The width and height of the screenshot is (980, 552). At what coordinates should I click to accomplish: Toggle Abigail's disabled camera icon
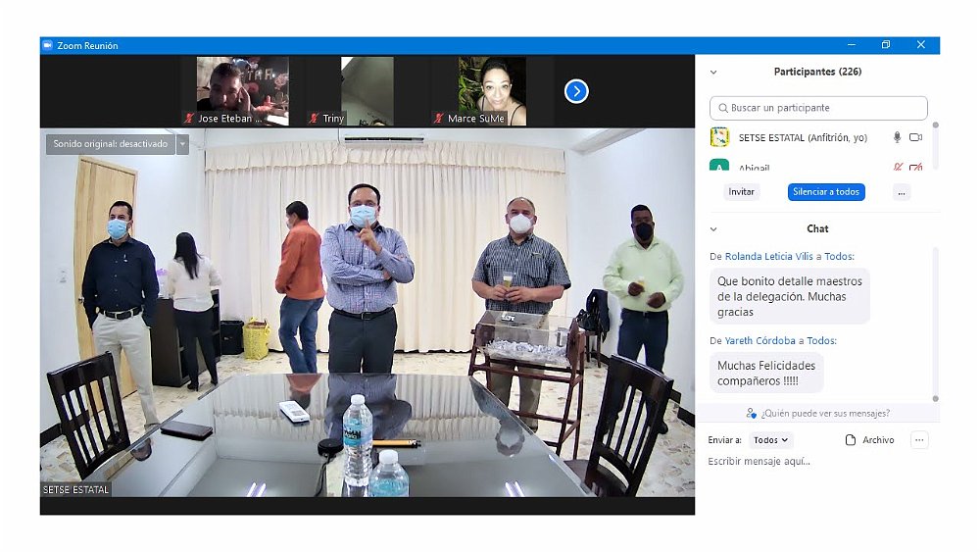pos(916,168)
